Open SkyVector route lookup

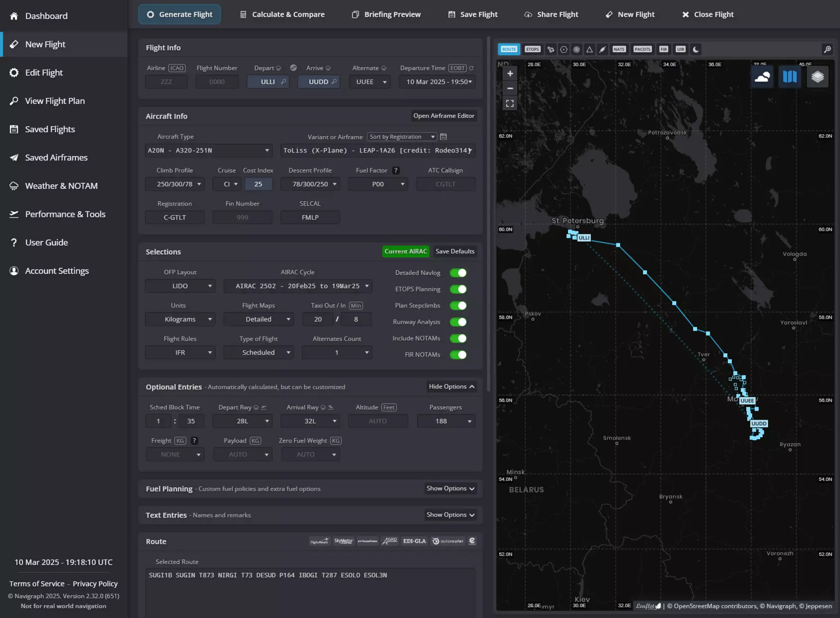pos(344,541)
